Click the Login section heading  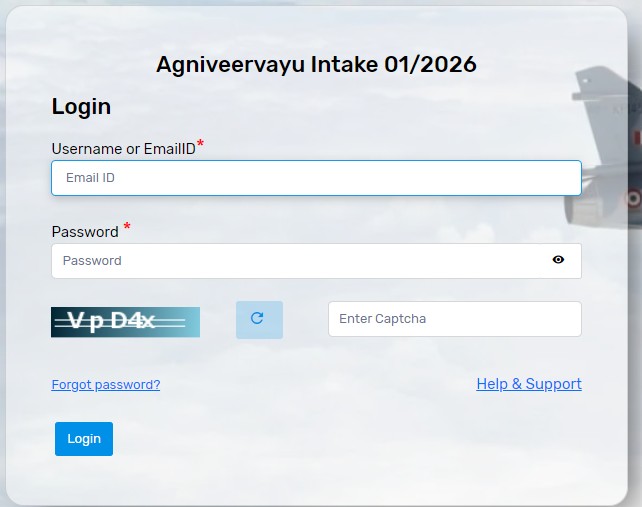(81, 107)
